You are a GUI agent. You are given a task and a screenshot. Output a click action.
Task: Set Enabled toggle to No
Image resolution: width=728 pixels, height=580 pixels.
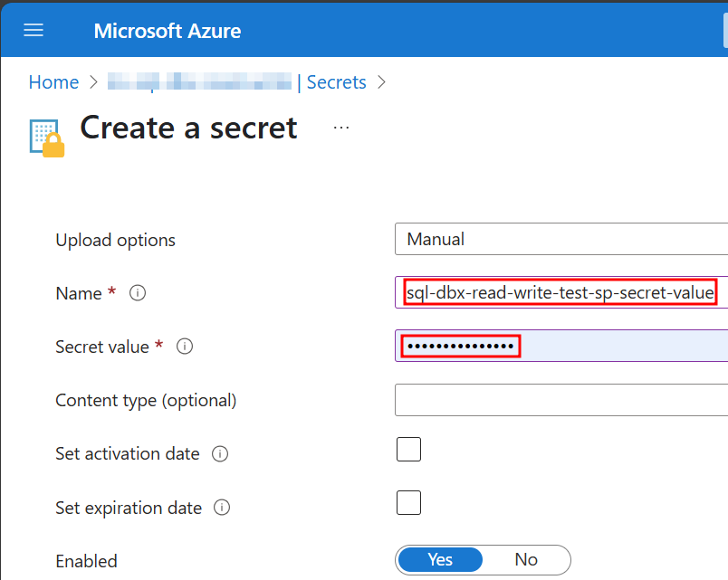[x=526, y=559]
